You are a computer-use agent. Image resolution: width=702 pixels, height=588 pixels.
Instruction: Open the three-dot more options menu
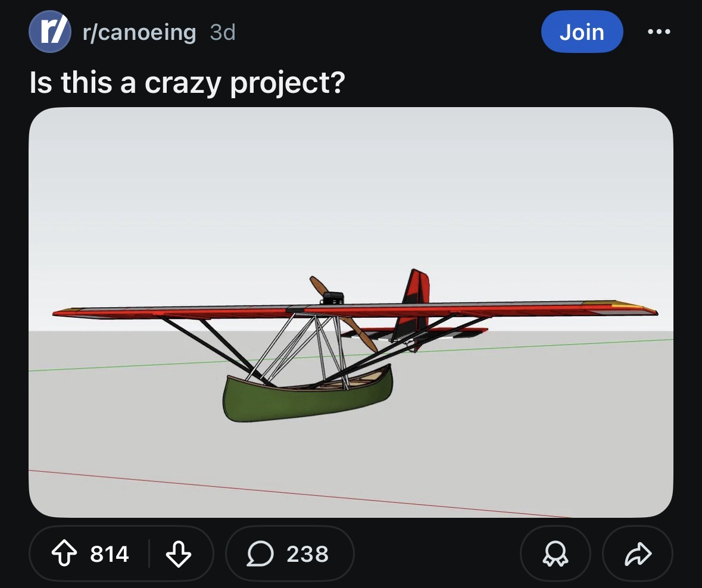659,32
